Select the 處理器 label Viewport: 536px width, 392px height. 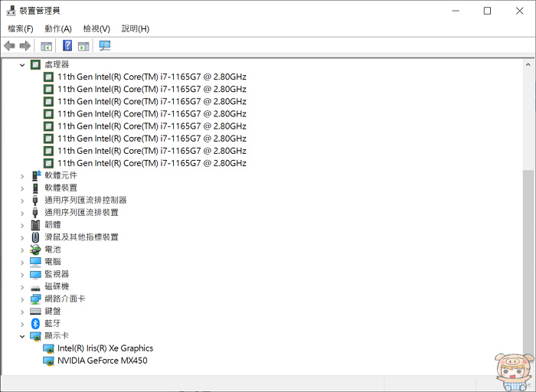point(57,64)
